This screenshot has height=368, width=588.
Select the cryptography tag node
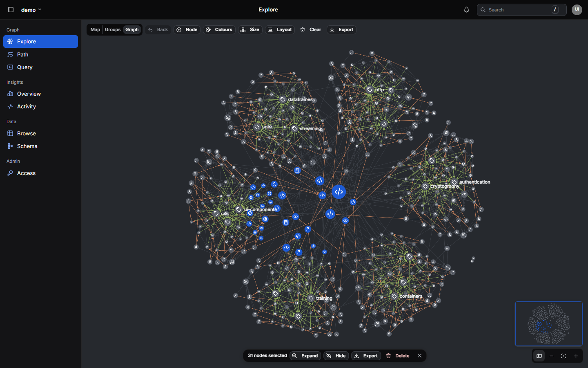point(425,186)
